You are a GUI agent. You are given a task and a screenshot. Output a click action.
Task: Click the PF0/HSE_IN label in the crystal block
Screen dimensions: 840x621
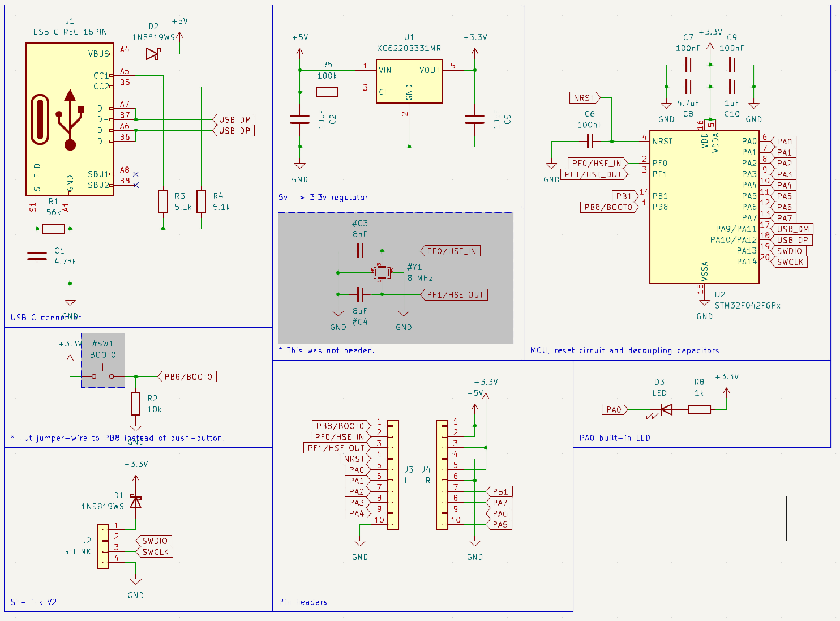pyautogui.click(x=451, y=251)
